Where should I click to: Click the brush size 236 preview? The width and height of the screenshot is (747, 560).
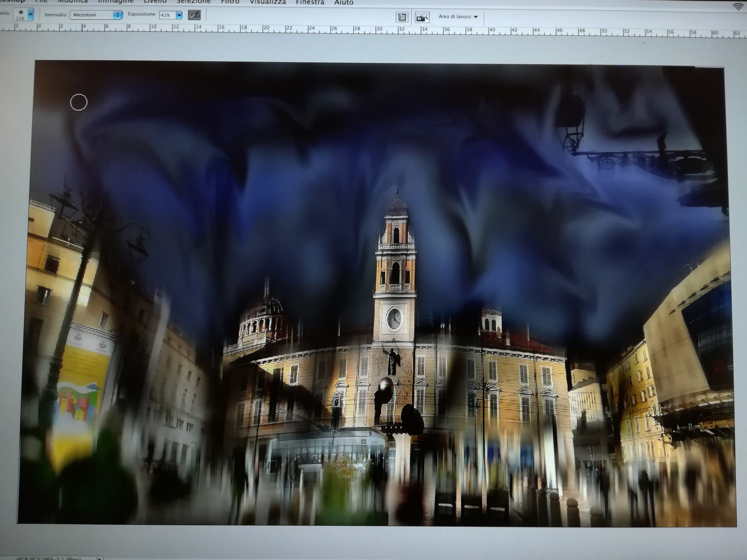21,15
